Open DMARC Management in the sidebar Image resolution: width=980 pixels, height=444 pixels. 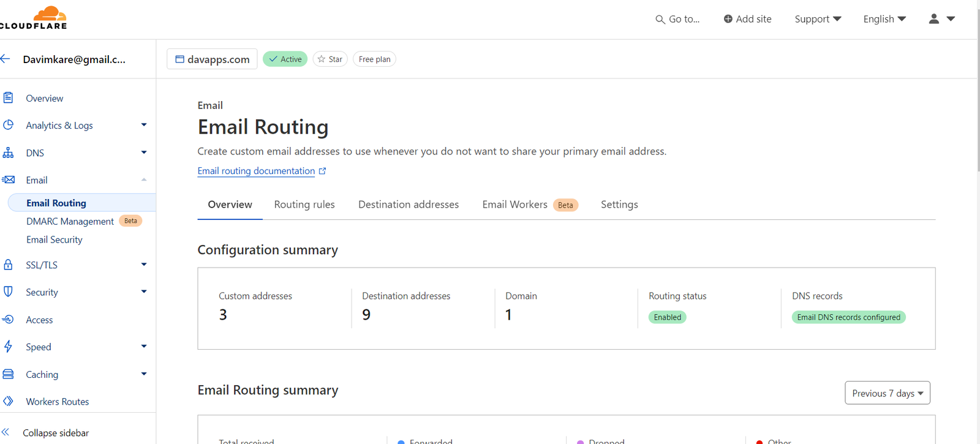pyautogui.click(x=70, y=221)
